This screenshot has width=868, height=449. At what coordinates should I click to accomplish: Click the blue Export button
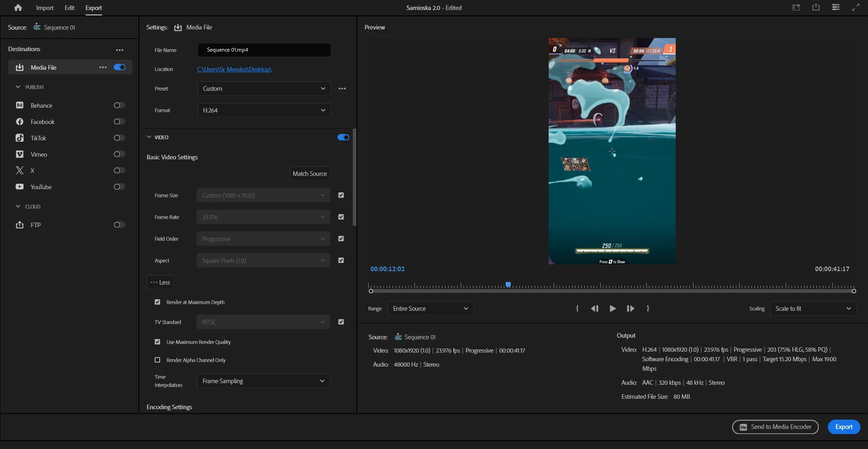pos(844,427)
